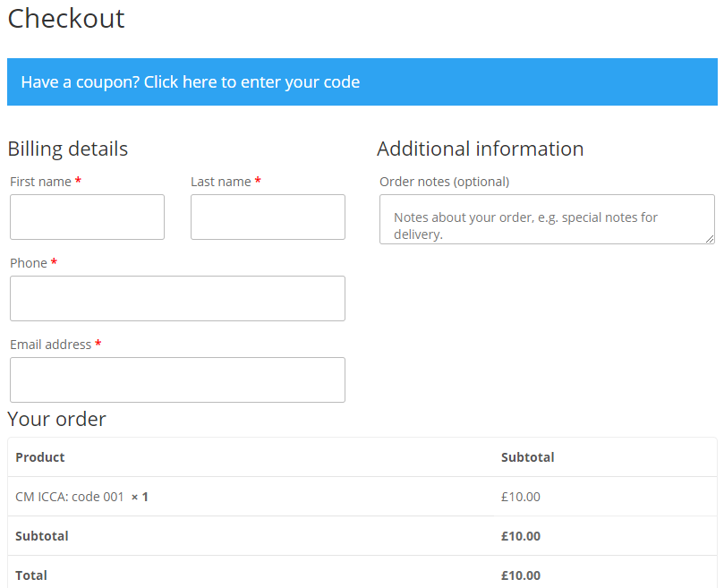
Task: Click the product row £10.00 price
Action: click(521, 497)
